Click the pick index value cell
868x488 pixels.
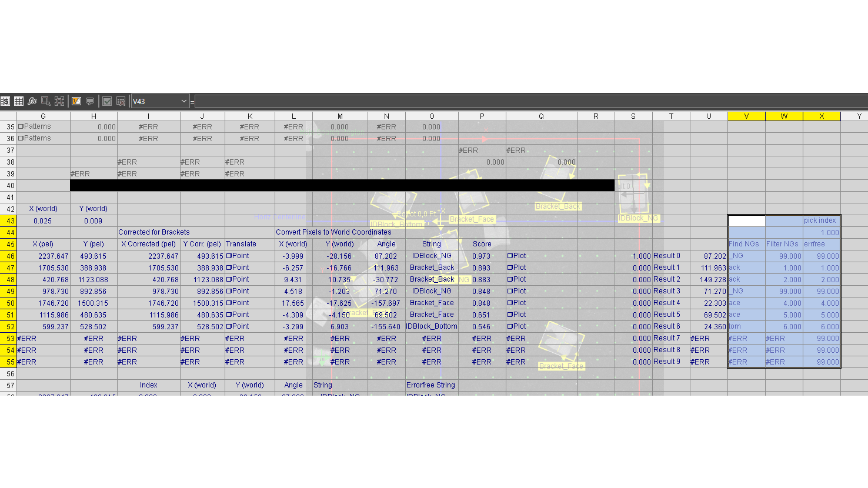pyautogui.click(x=822, y=232)
